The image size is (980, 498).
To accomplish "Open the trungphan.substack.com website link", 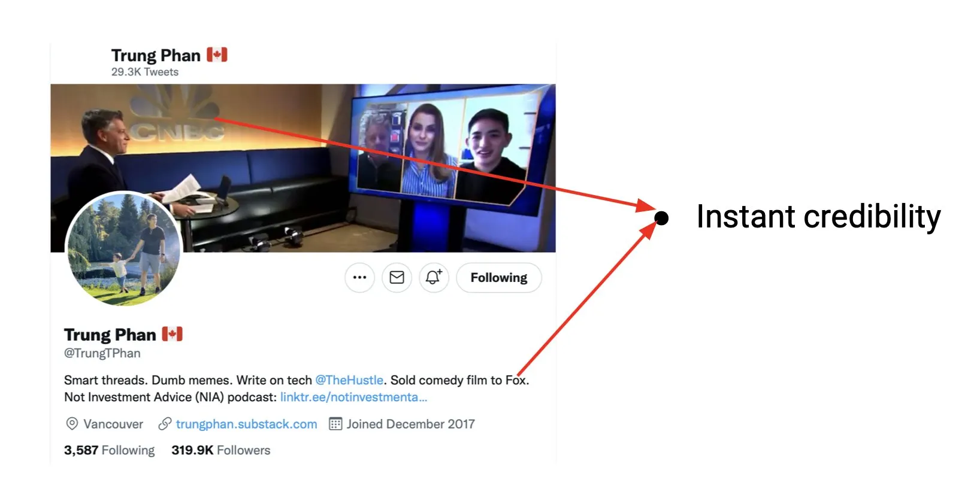I will pos(246,424).
